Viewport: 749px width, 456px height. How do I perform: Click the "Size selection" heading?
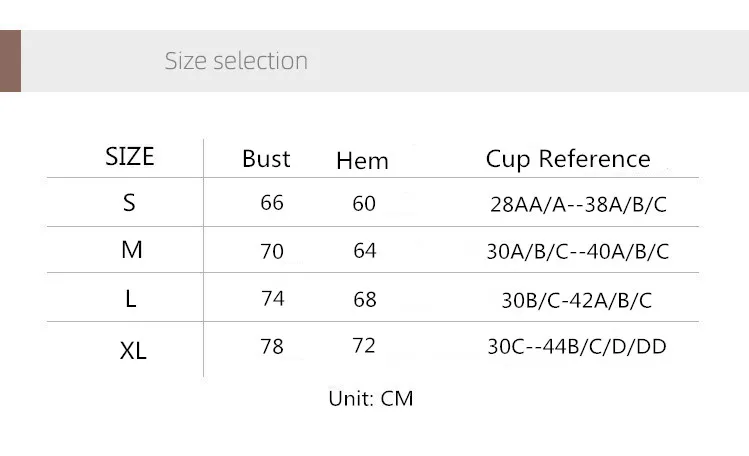pos(236,61)
